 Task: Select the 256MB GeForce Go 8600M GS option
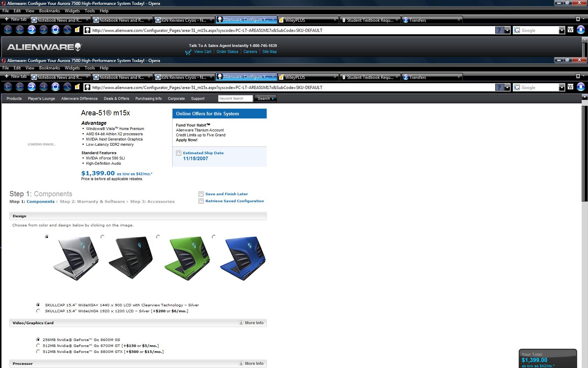coord(38,340)
